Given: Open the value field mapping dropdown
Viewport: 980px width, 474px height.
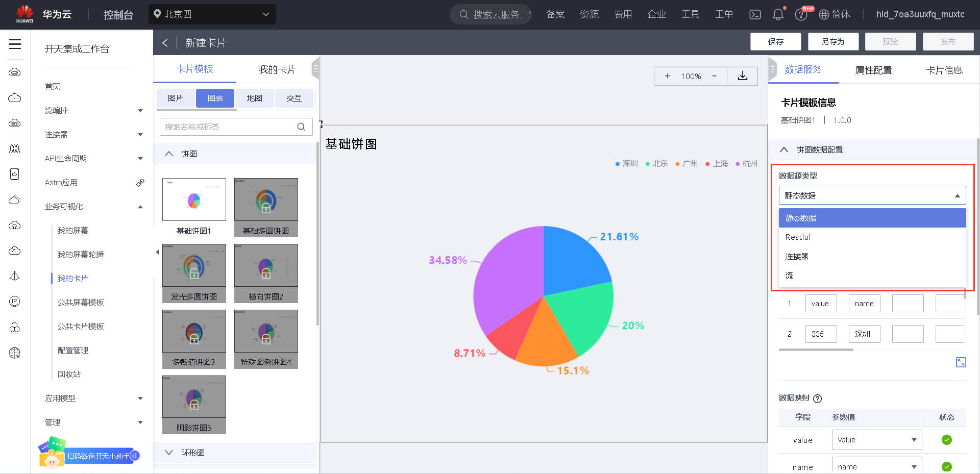Looking at the screenshot, I should [x=877, y=440].
